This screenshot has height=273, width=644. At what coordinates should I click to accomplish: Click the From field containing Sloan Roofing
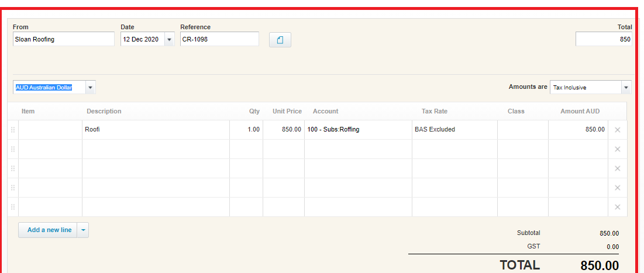64,39
